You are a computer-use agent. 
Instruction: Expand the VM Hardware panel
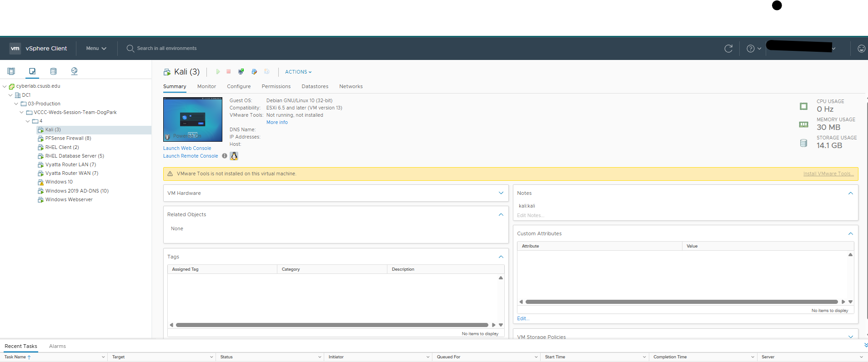click(501, 193)
